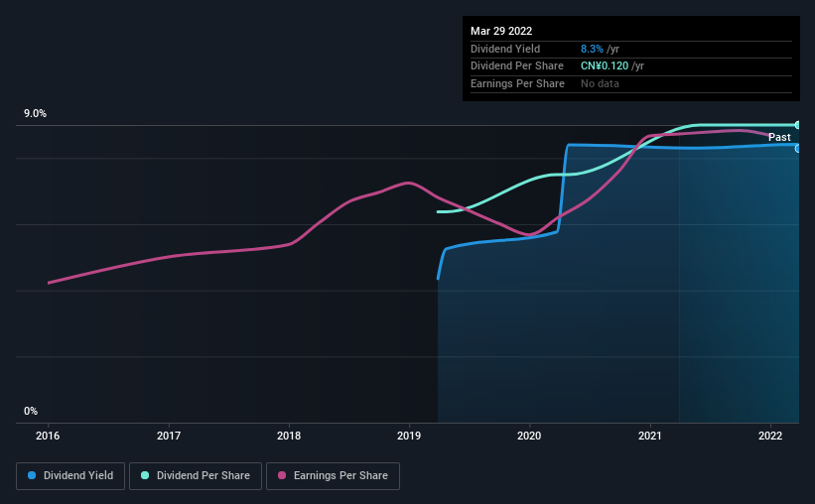Select the 2021 x-axis label
The height and width of the screenshot is (504, 815).
click(649, 436)
